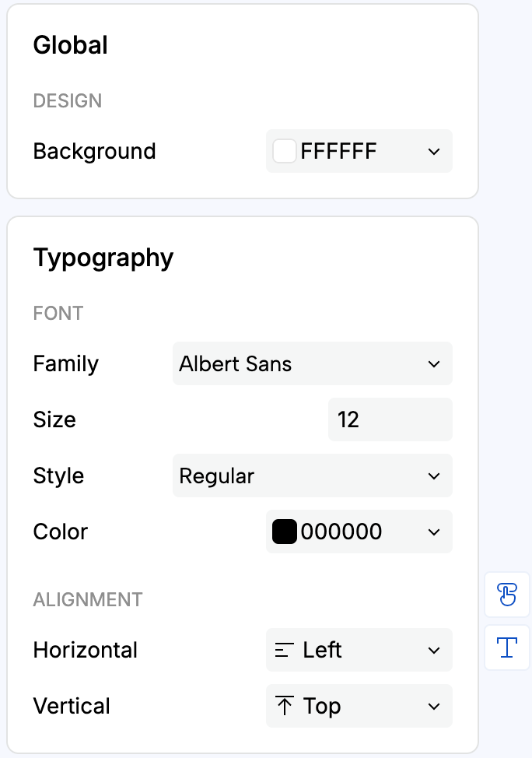The height and width of the screenshot is (758, 532).
Task: Select the Text tool in the side toolbar
Action: click(506, 647)
